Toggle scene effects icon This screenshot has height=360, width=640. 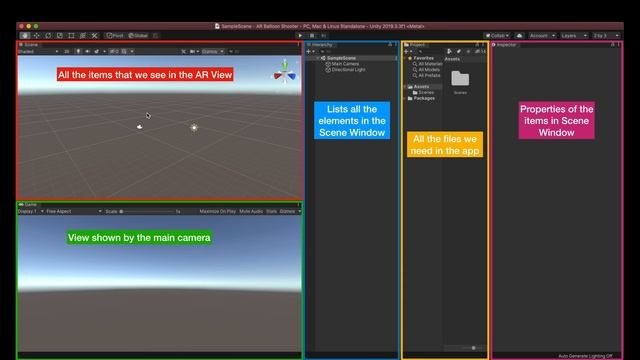(x=98, y=51)
